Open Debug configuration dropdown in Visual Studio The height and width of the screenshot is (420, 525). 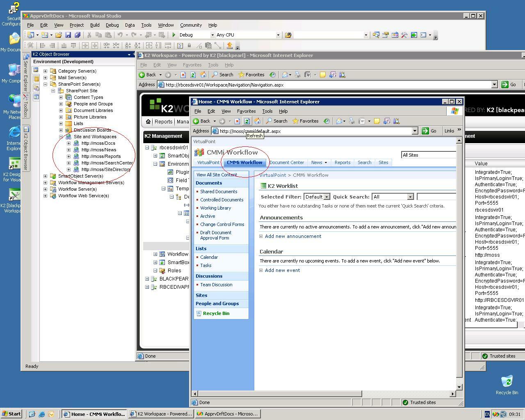212,35
